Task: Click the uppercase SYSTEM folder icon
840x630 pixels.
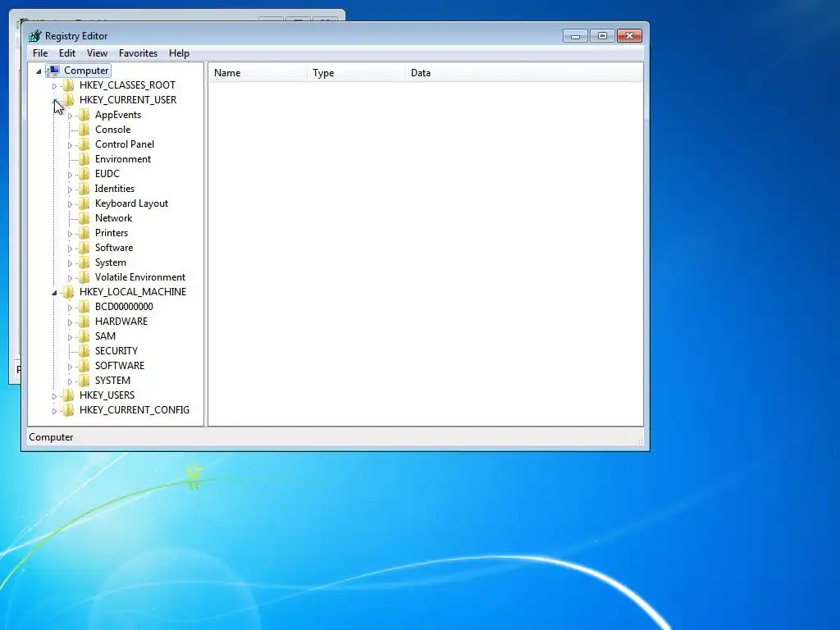Action: [84, 381]
